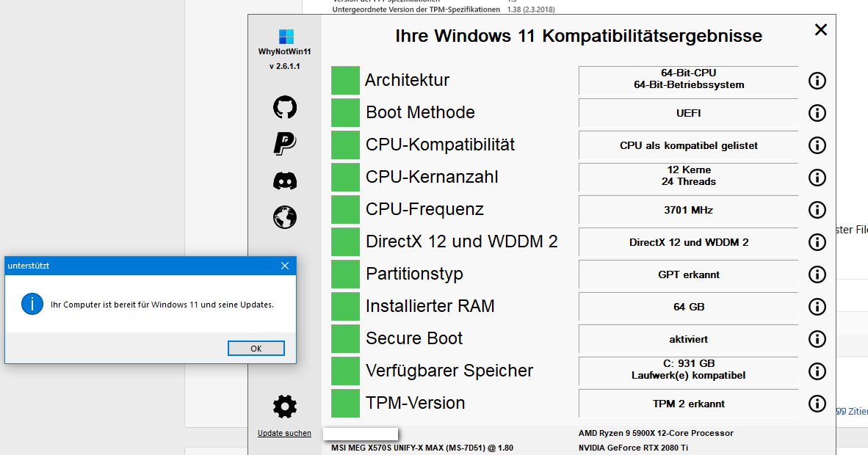
Task: Click the Update suchen link
Action: (x=284, y=434)
